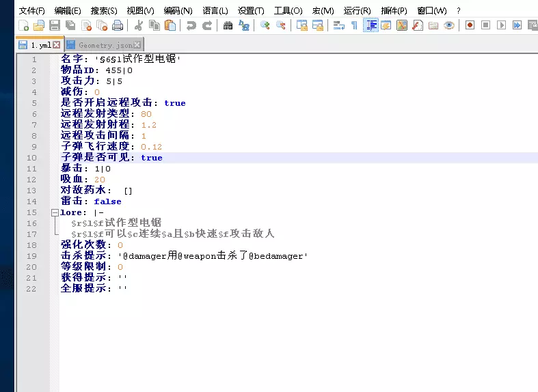Toggle the indent guide icon
This screenshot has width=538, height=392.
coord(371,25)
